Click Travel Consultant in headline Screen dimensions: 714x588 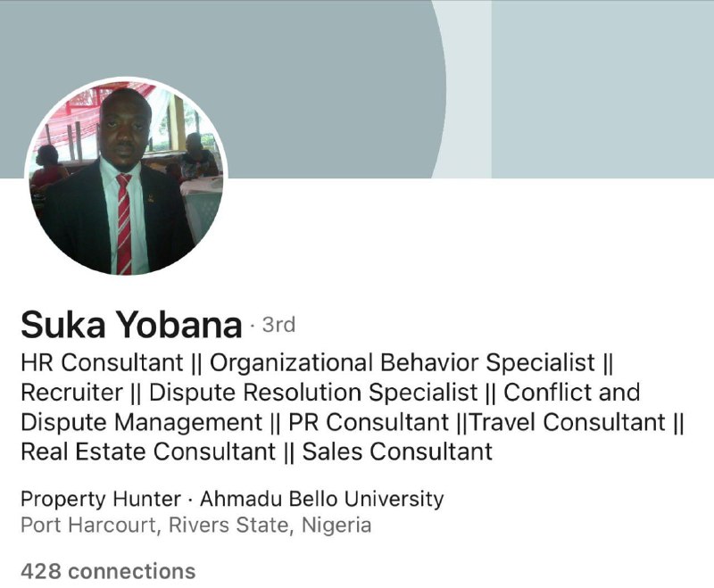[x=568, y=422]
